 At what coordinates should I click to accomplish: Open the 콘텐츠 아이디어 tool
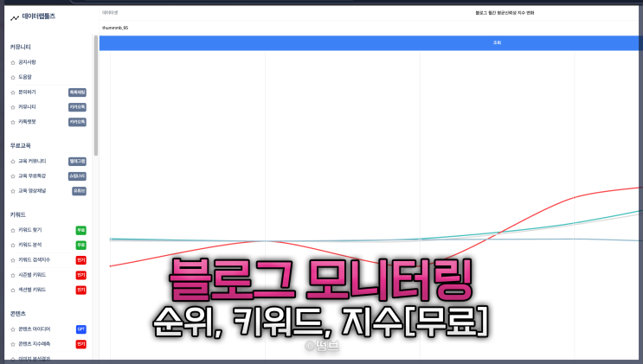click(x=35, y=329)
